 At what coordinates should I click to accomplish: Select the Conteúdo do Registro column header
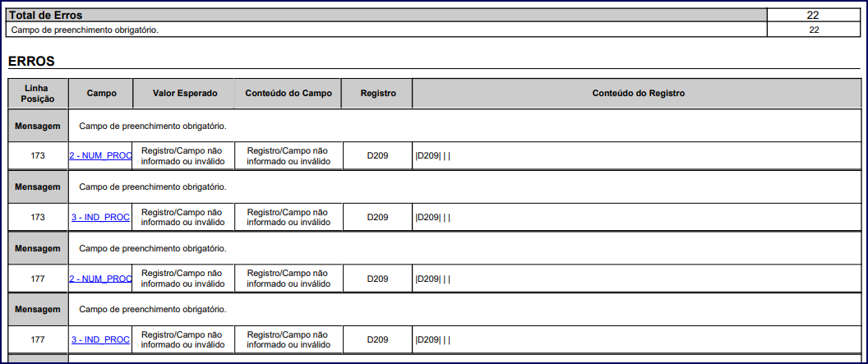click(x=639, y=94)
